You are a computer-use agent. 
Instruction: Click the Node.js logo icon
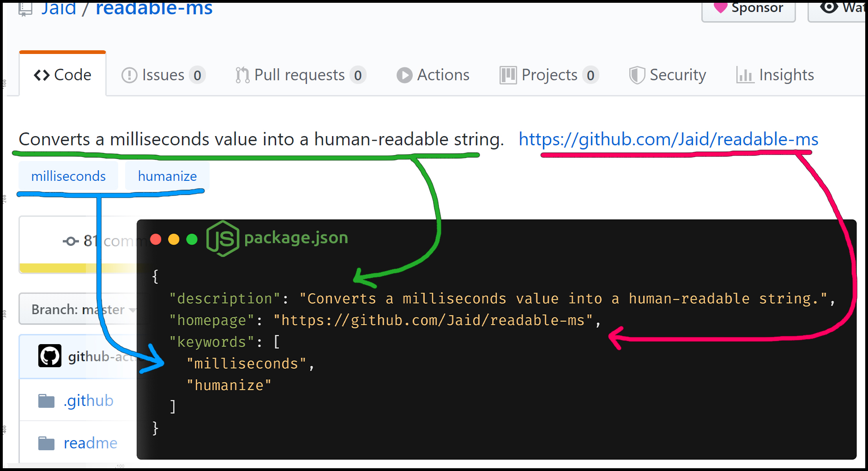(223, 238)
